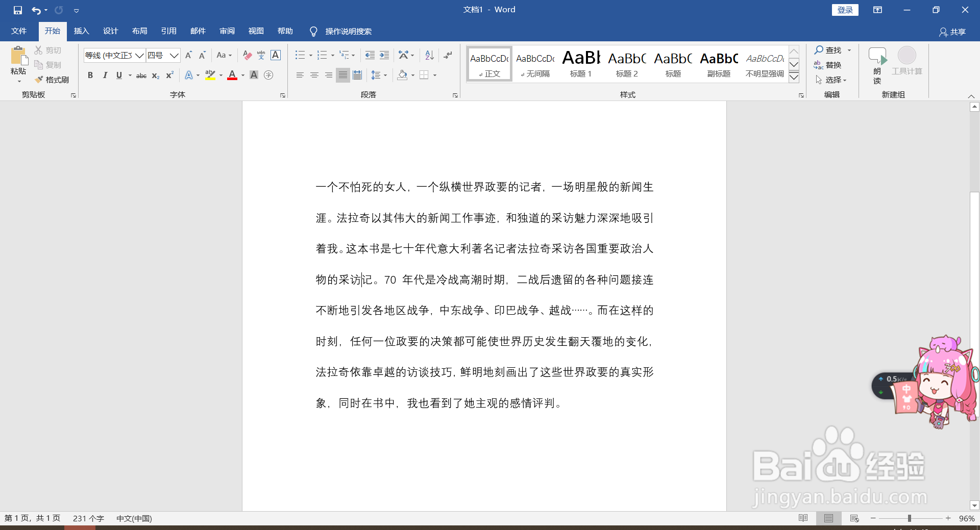
Task: Select the Format Painter tool
Action: pyautogui.click(x=52, y=79)
